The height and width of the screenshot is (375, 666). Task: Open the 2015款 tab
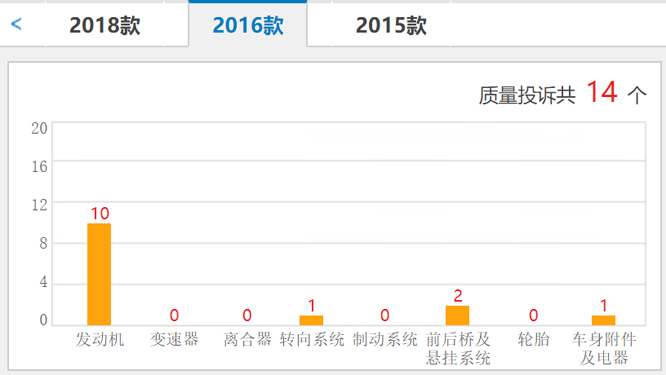pos(391,25)
